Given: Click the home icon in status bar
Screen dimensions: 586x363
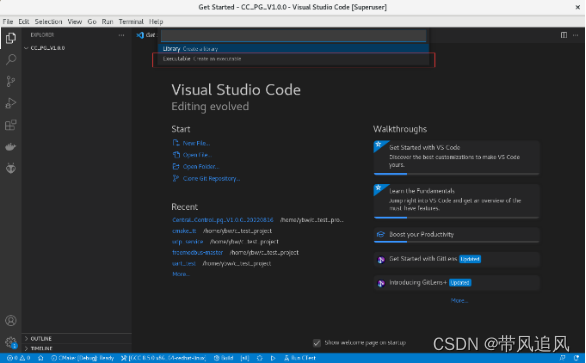Looking at the screenshot, I should click(41, 358).
